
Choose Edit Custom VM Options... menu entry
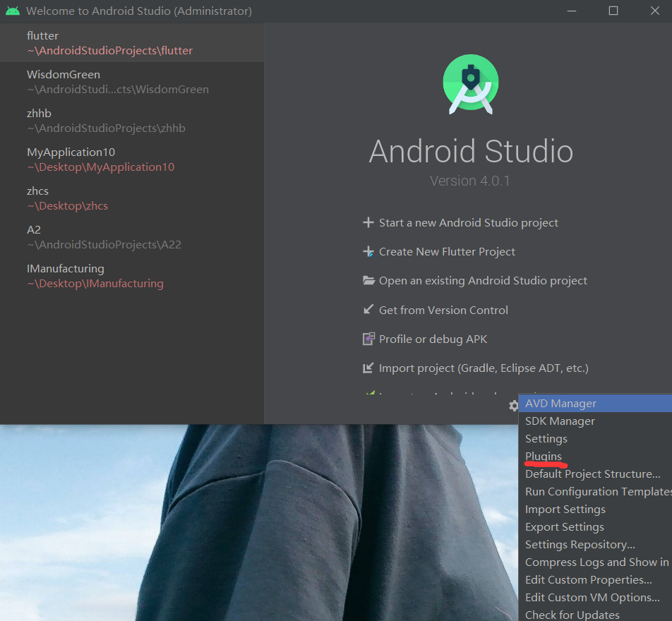pos(595,597)
